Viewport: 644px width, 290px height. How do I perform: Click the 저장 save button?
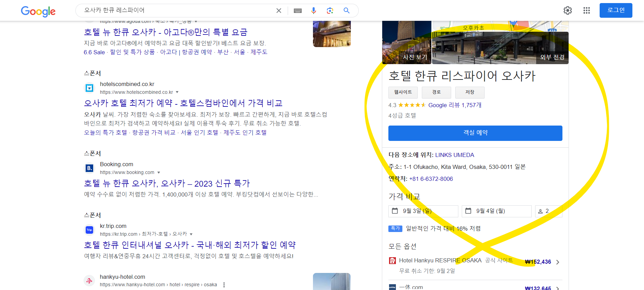tap(470, 92)
